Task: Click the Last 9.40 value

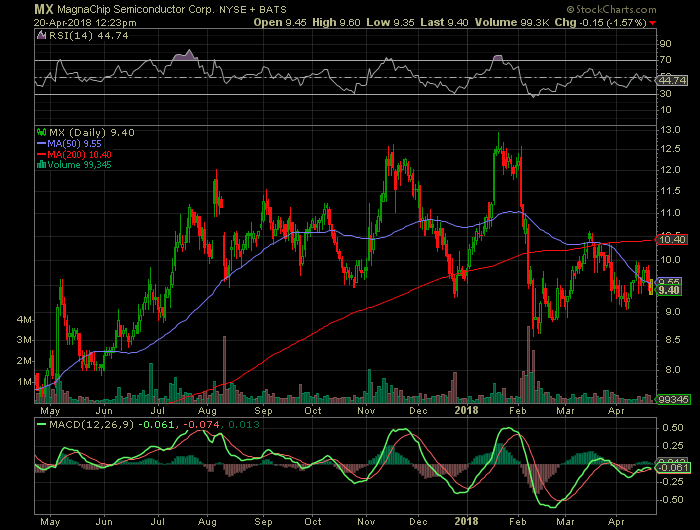Action: (444, 22)
